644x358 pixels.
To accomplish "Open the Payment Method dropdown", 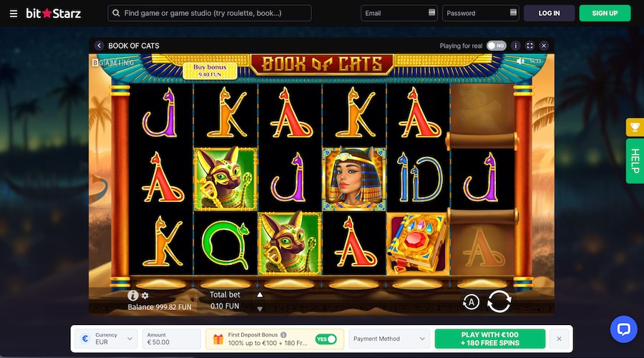I will 389,339.
